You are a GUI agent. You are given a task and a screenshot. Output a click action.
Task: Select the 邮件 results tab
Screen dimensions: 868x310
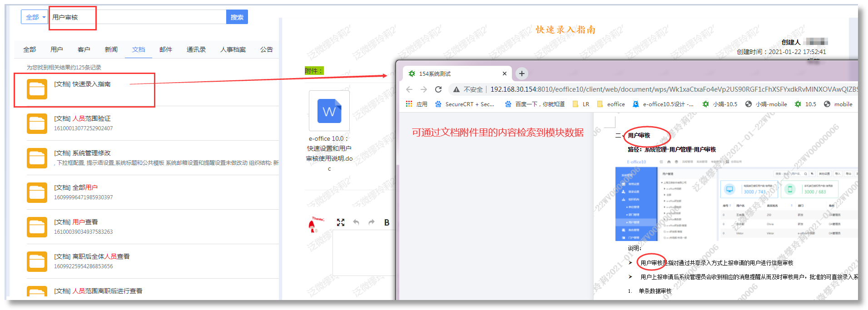(166, 49)
